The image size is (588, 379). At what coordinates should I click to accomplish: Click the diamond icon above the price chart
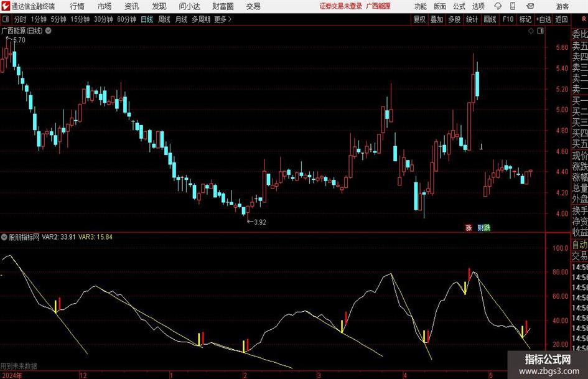[x=531, y=31]
